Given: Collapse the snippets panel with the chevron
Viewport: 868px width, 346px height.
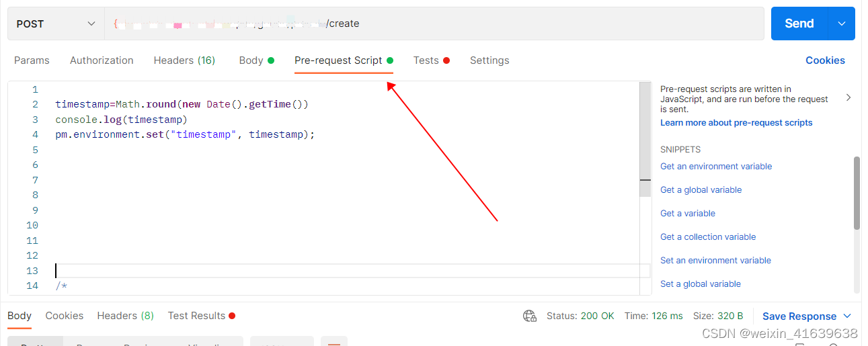Looking at the screenshot, I should 848,98.
